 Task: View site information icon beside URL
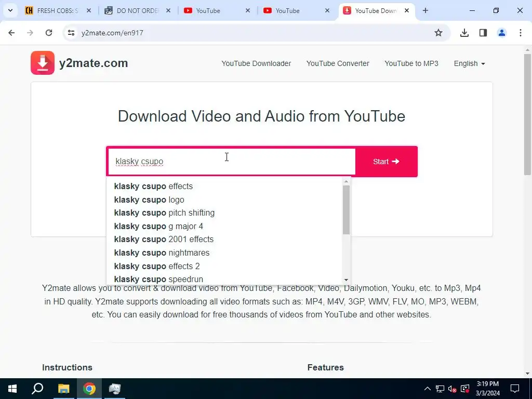click(x=71, y=33)
